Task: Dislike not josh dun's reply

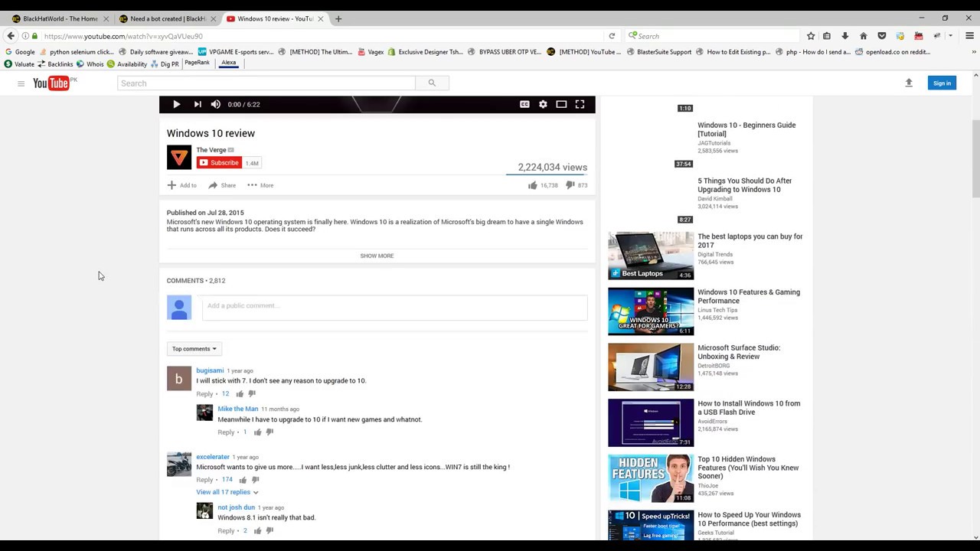Action: [269, 530]
